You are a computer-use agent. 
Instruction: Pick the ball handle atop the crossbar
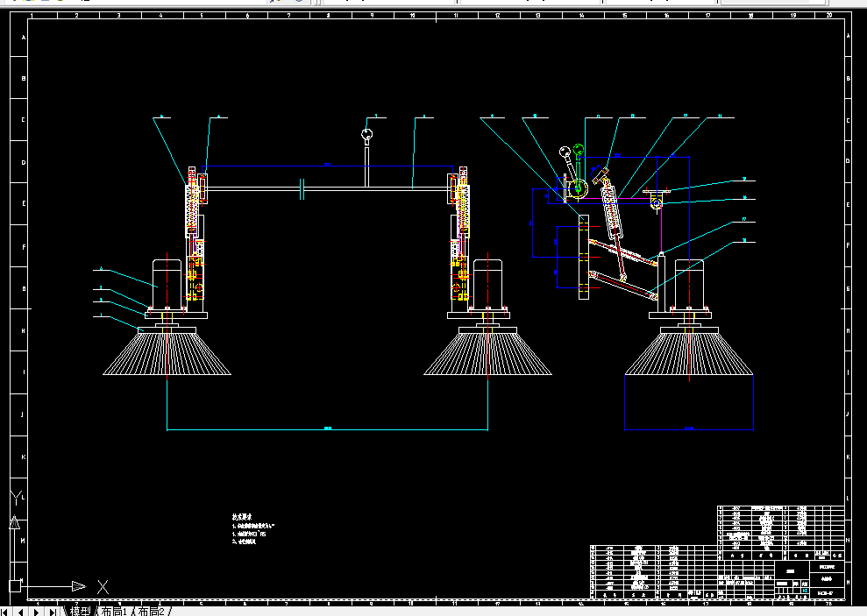pyautogui.click(x=366, y=134)
